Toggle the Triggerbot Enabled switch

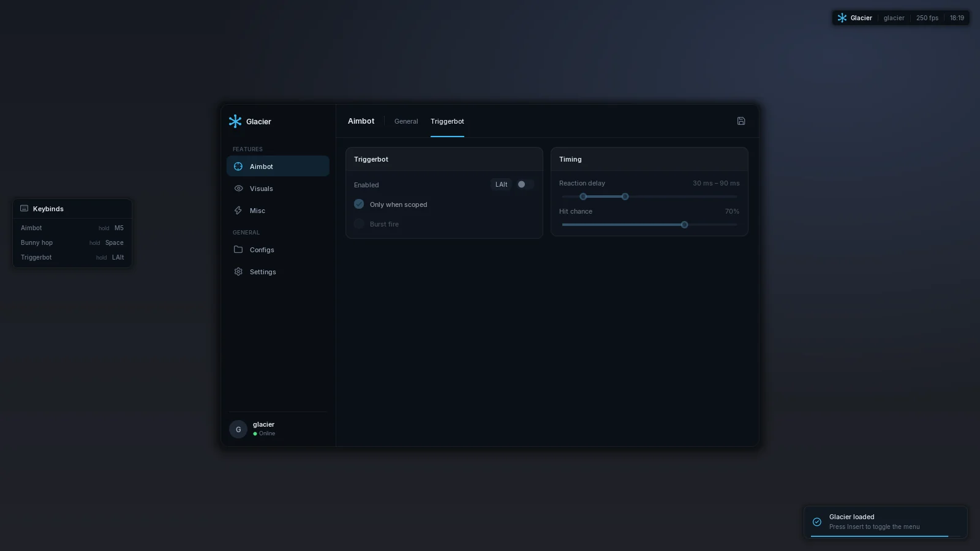click(525, 184)
